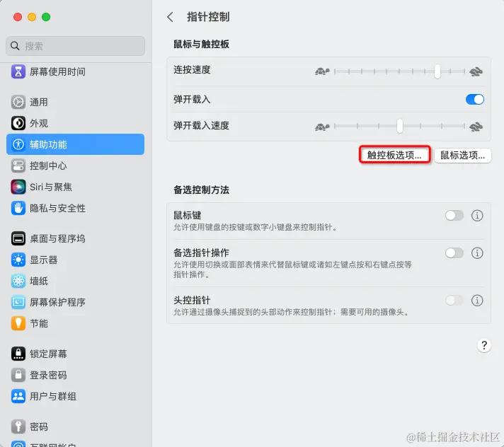The image size is (504, 447).
Task: Click the 节能 light bulb icon
Action: tap(18, 323)
